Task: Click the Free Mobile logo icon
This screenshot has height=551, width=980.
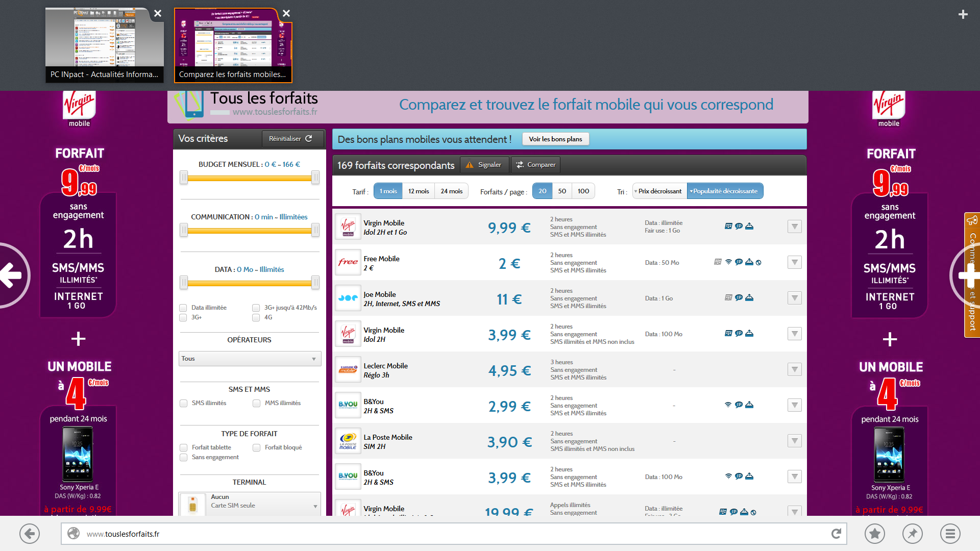Action: click(x=348, y=262)
